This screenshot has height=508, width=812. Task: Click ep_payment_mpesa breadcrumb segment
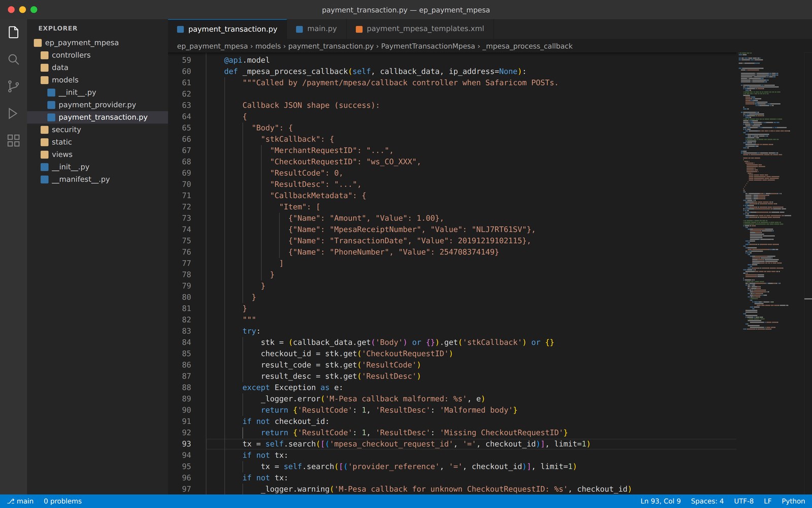coord(212,46)
